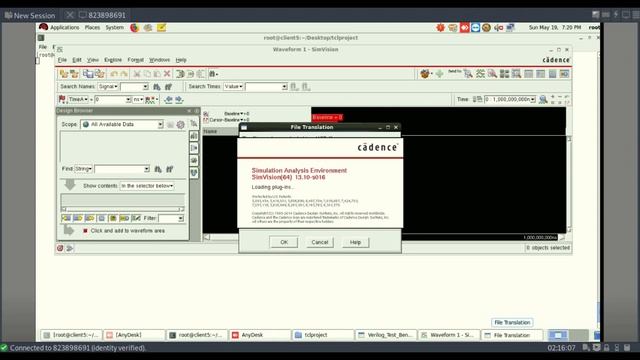Click the Send To source browser icon
640x360 pixels.
(492, 74)
